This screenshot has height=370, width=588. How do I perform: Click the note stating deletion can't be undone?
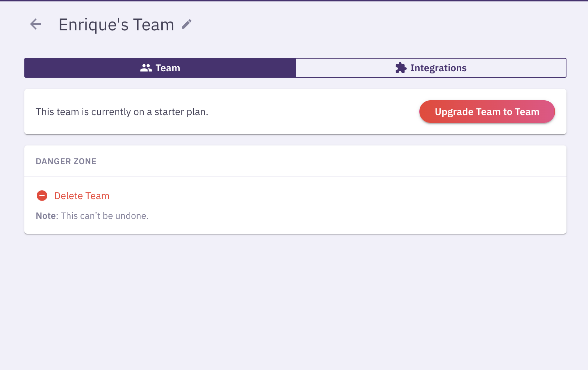(x=92, y=215)
